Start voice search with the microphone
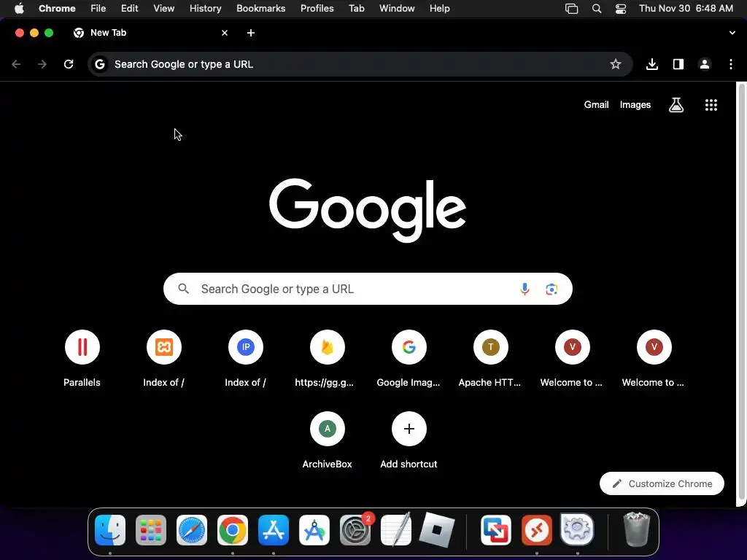Viewport: 747px width, 560px height. click(x=525, y=289)
